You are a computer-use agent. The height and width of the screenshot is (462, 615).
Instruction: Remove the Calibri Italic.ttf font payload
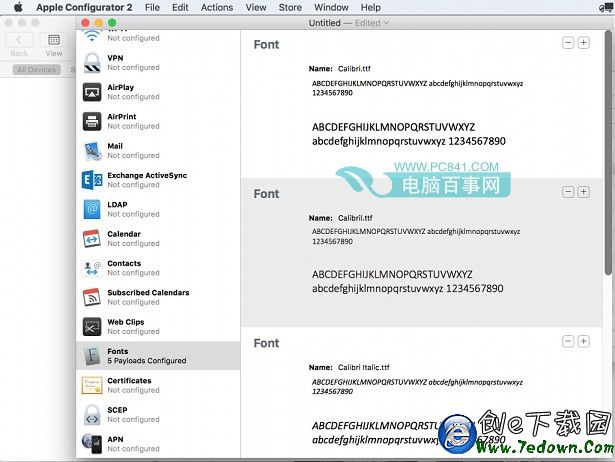tap(568, 341)
